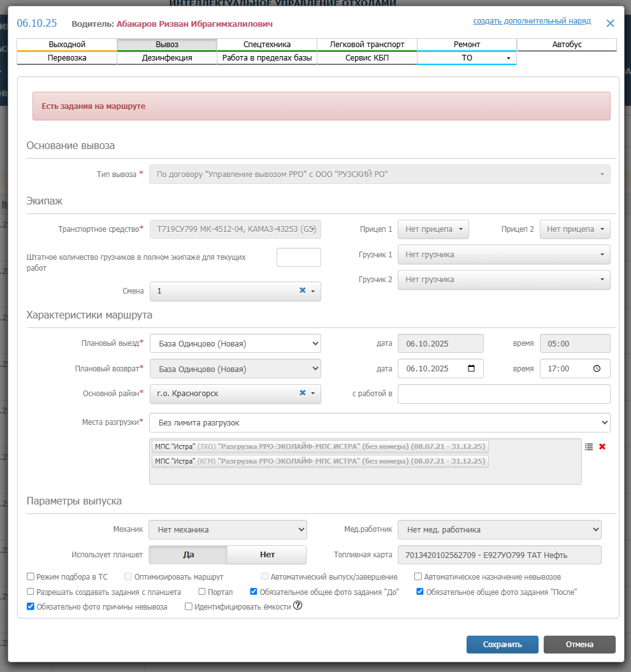Open the calendar picker in return date field
The image size is (631, 672).
(x=472, y=369)
